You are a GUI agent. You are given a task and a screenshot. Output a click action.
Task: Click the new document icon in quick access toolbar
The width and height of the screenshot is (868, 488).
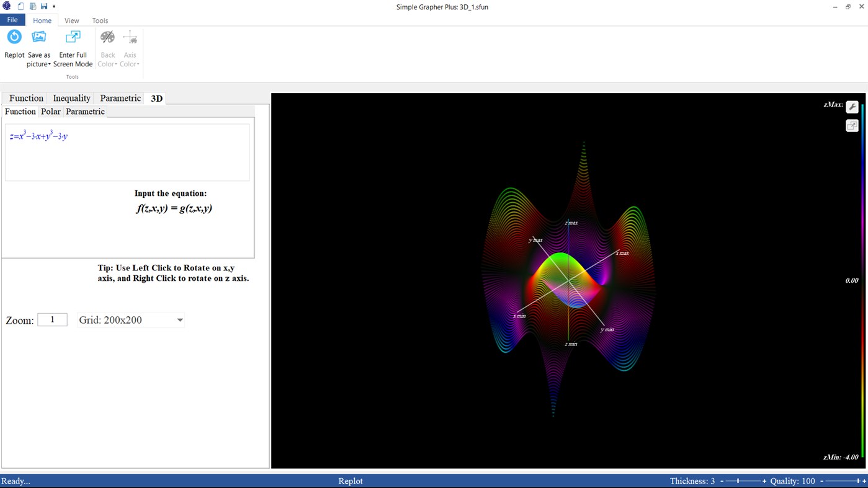tap(20, 6)
